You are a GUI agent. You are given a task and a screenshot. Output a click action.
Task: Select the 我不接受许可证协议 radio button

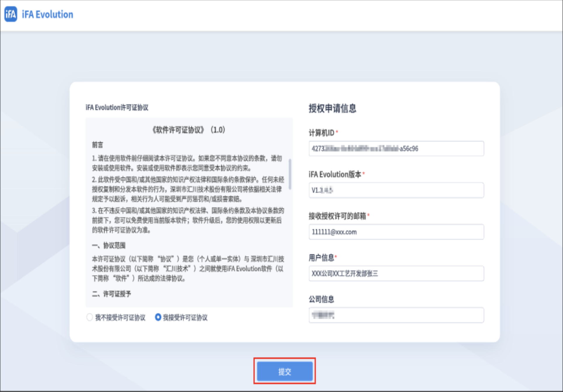[x=90, y=317]
